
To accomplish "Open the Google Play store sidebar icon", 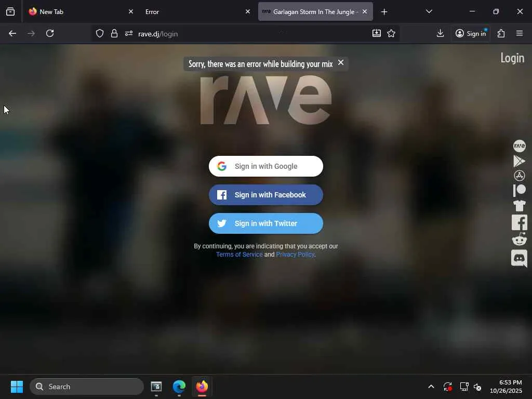I will pos(519,161).
